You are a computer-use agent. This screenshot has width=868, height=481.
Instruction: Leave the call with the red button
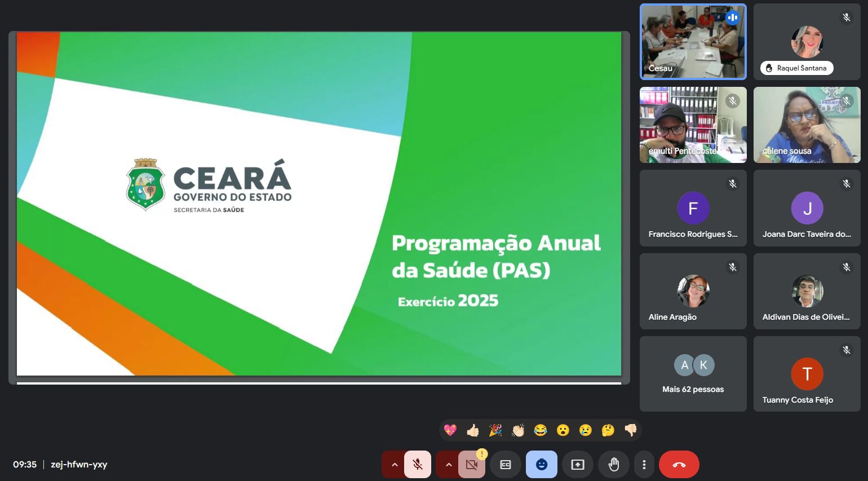(679, 465)
